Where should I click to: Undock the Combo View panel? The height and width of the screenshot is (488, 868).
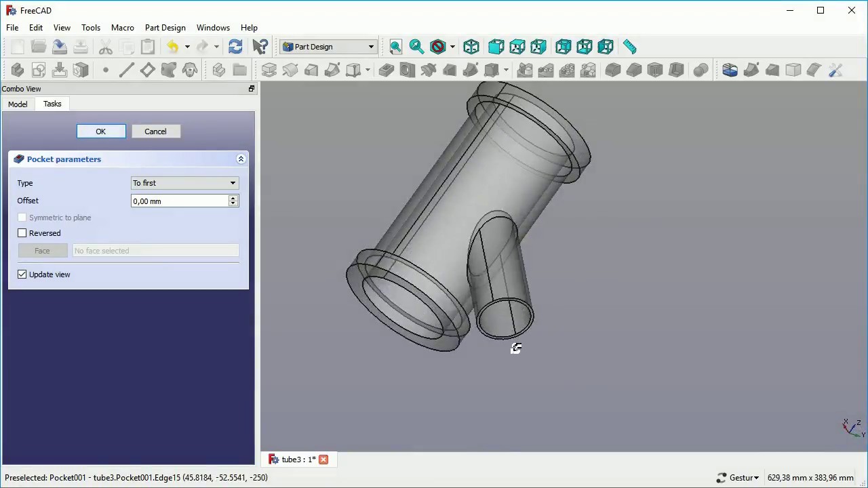pyautogui.click(x=252, y=89)
